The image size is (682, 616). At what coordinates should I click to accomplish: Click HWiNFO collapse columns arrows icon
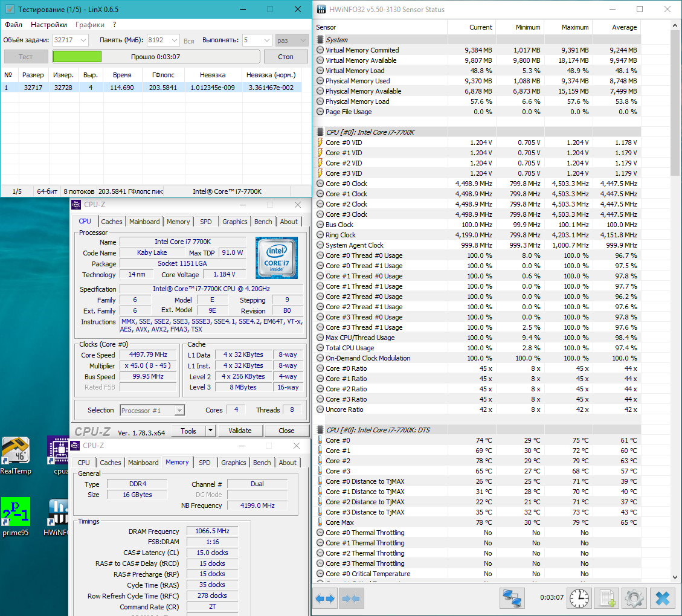point(350,598)
